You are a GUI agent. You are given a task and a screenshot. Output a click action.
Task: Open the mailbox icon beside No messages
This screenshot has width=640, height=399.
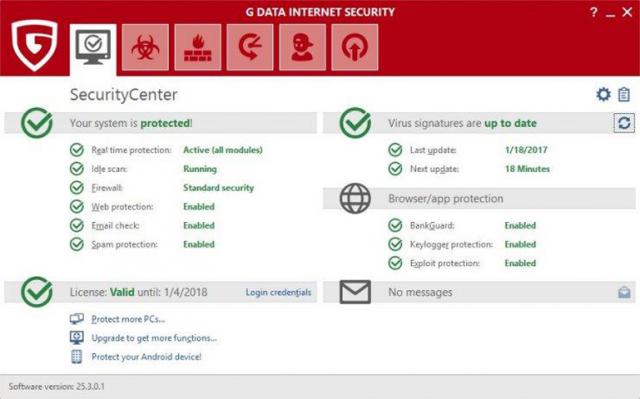click(x=624, y=292)
